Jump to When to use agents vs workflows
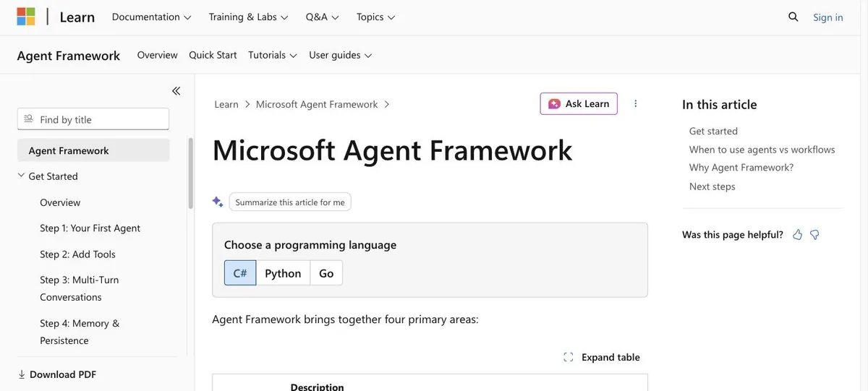Viewport: 868px width, 391px height. click(x=762, y=150)
